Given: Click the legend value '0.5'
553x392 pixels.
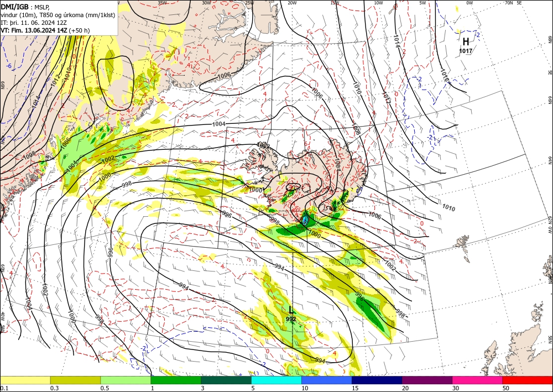Looking at the screenshot, I should 105,388.
